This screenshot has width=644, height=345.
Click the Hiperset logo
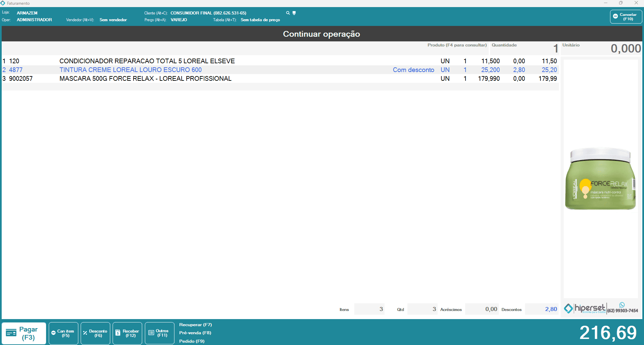coord(586,308)
